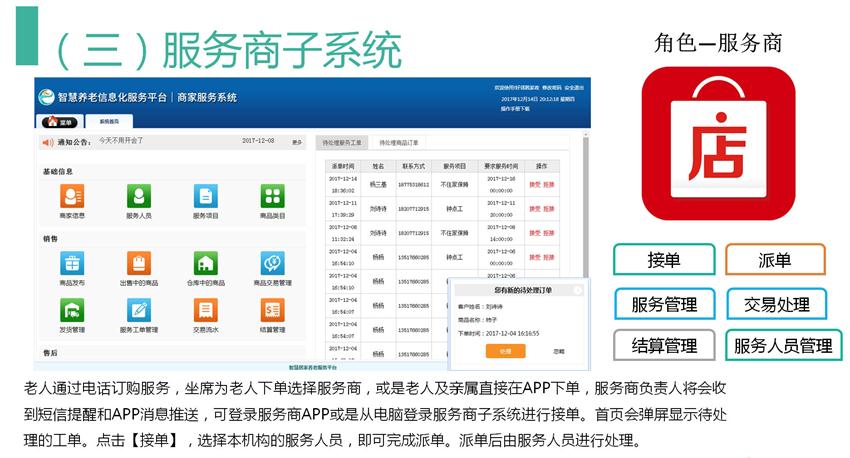Open 出售中的商品 icon
The image size is (850, 458).
pos(138,264)
